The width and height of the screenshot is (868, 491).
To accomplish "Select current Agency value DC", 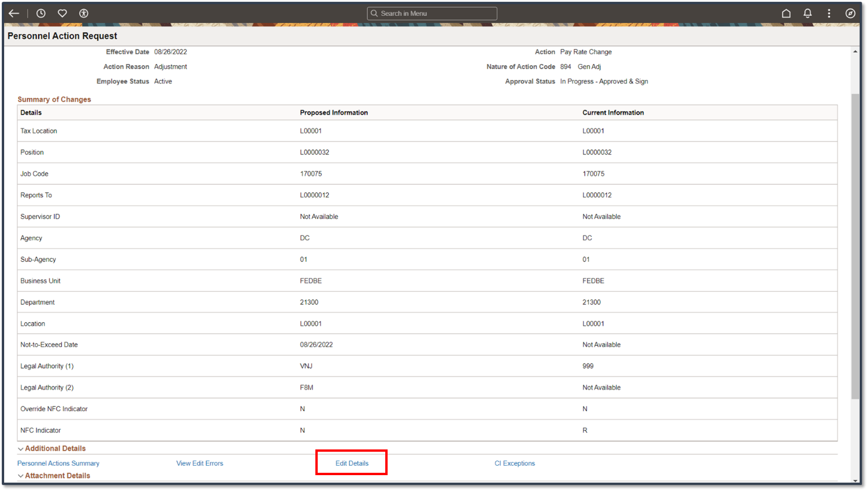I will point(587,238).
